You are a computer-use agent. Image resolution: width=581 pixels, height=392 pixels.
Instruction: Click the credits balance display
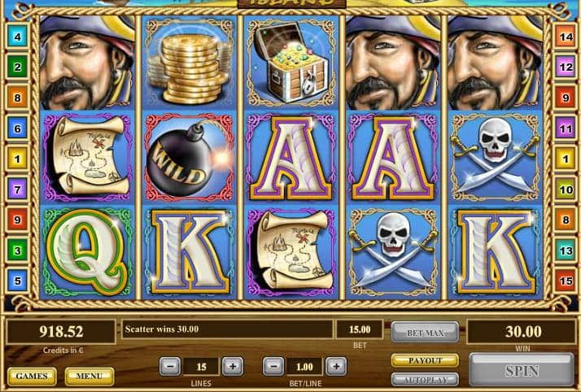[61, 332]
